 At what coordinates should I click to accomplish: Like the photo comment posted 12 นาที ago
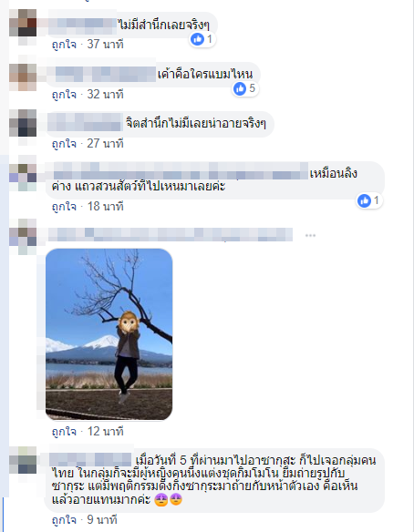[64, 431]
